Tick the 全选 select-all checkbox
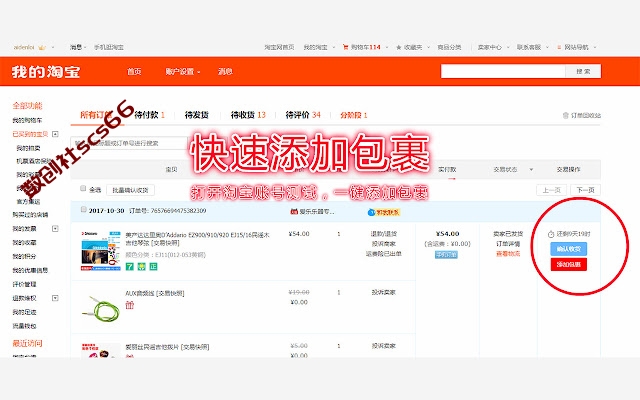 (83, 188)
